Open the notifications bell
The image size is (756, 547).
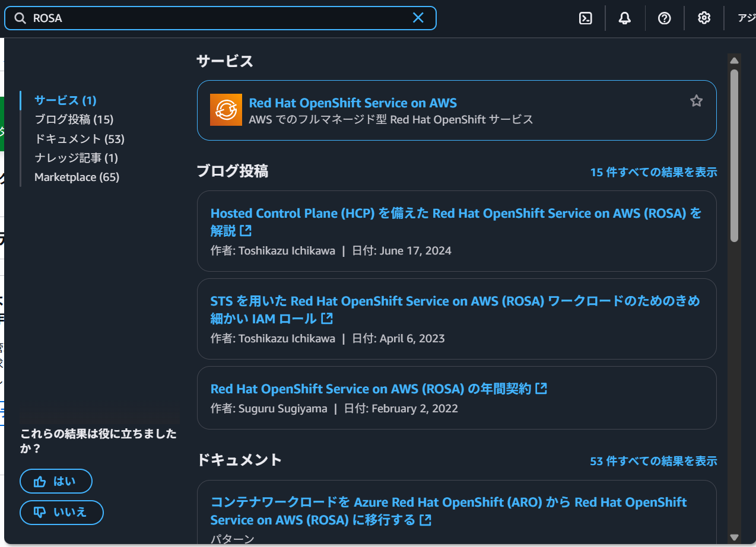[x=624, y=18]
